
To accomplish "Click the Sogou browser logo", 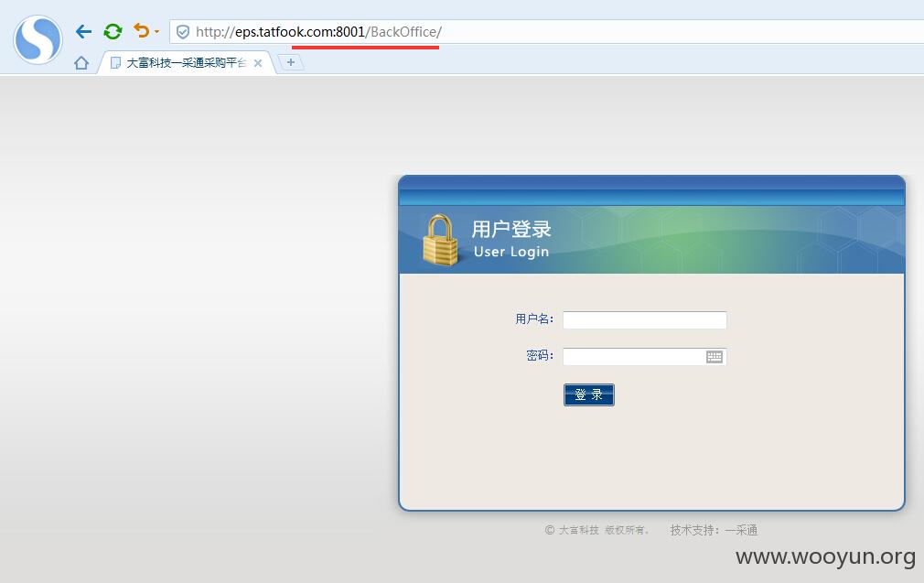I will tap(38, 40).
